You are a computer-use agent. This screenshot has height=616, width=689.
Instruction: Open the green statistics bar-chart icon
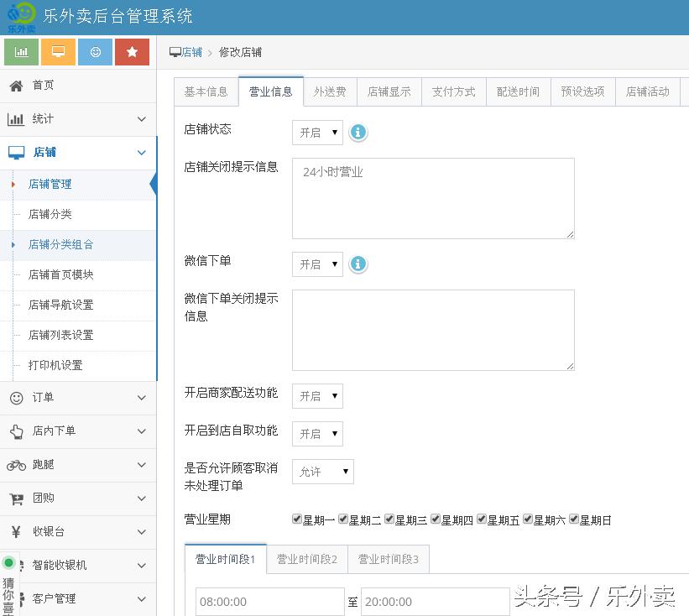tap(21, 51)
